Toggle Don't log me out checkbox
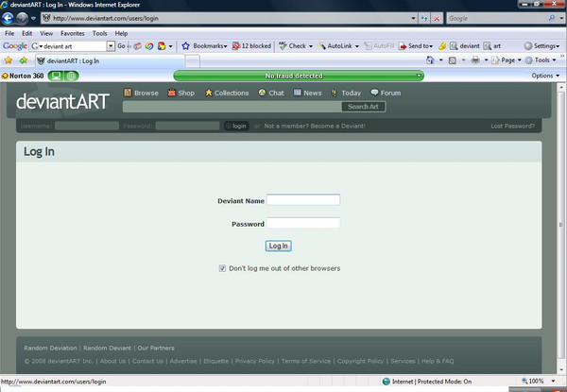Viewport: 567px width, 392px height. pyautogui.click(x=222, y=268)
